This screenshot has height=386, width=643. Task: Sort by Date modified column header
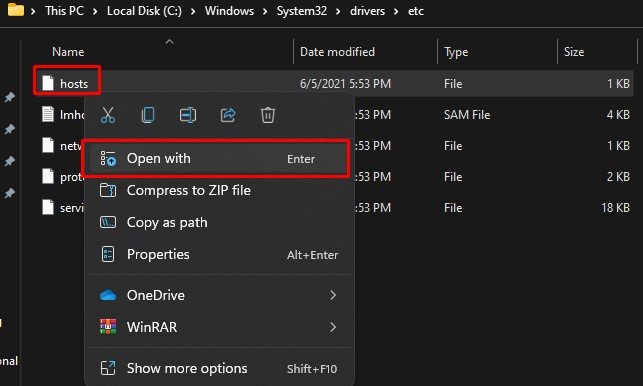click(337, 52)
